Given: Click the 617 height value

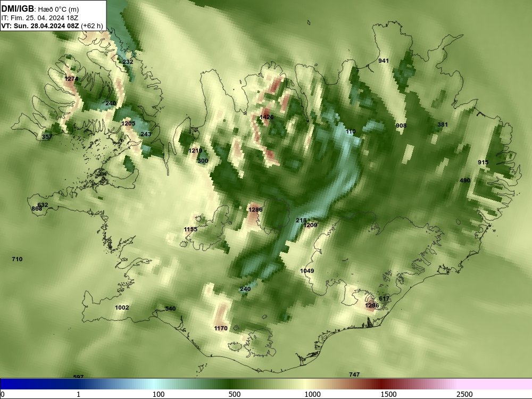Looking at the screenshot, I should [x=384, y=298].
